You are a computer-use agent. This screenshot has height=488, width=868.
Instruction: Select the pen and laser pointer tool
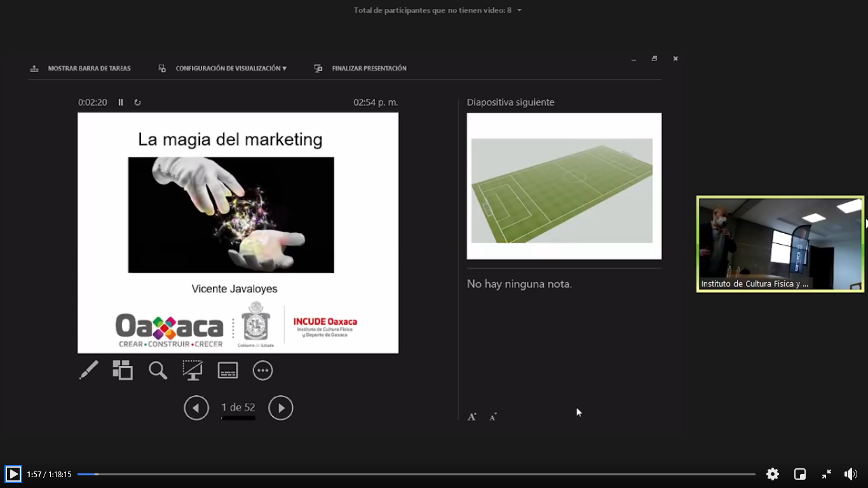tap(88, 370)
